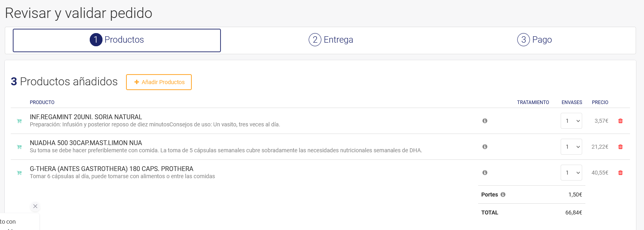Open the info icon for G-THERA product
The image size is (644, 230).
(x=484, y=172)
